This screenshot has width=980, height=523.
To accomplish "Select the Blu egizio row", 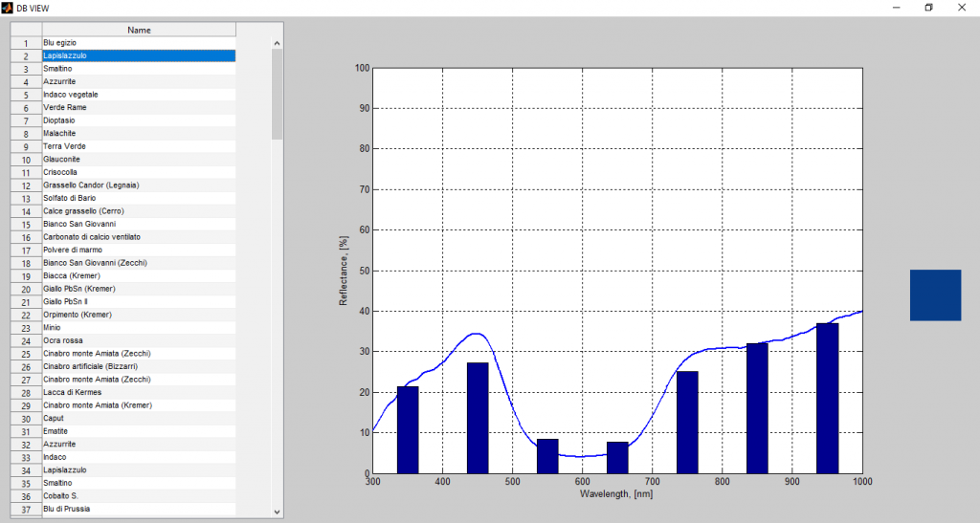I will 139,42.
